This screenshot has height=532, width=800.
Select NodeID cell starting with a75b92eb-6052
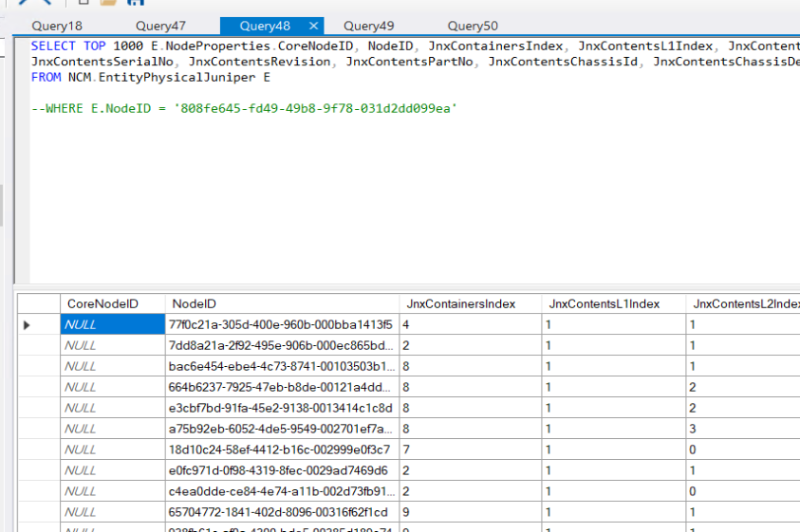282,429
